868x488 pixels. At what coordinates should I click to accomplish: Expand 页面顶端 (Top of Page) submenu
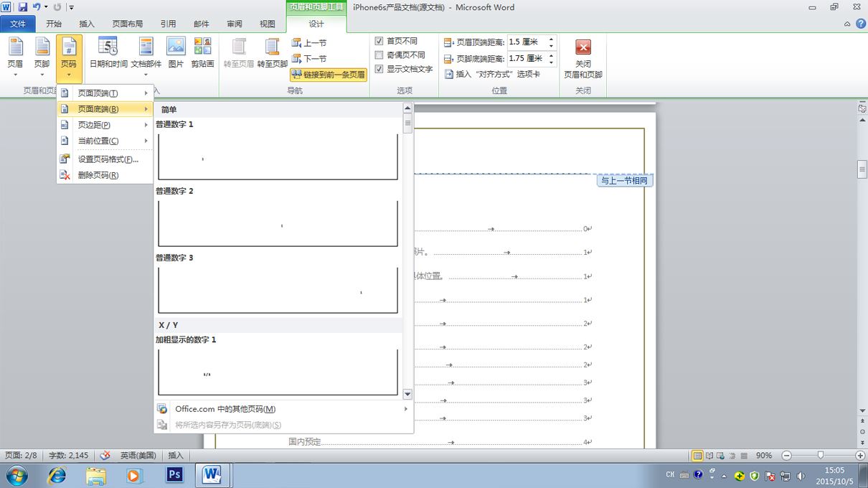pos(105,93)
